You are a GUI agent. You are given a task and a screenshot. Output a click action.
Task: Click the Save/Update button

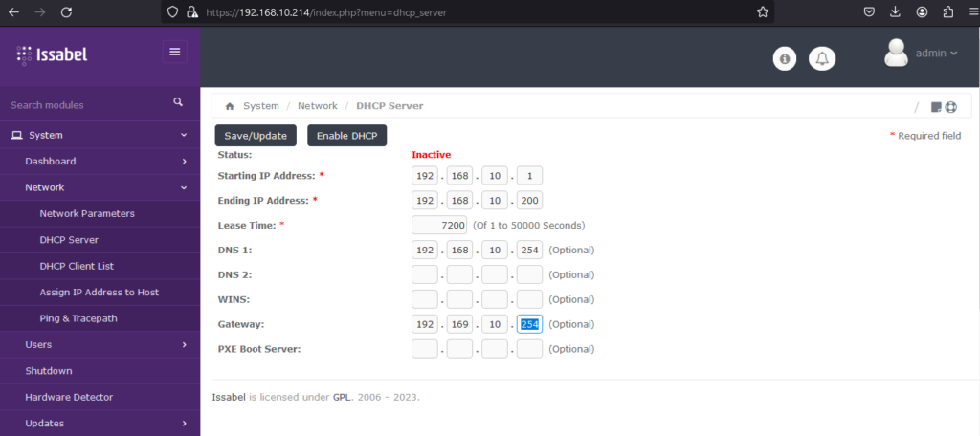tap(256, 136)
